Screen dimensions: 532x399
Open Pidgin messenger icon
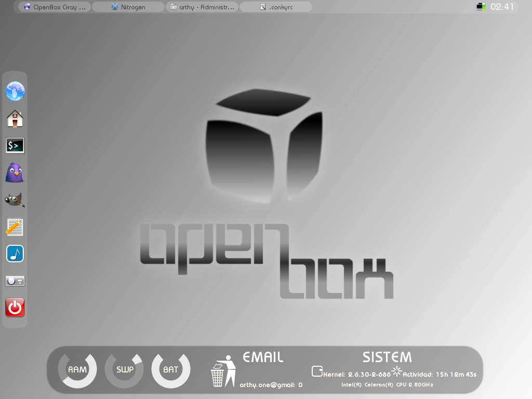point(15,172)
